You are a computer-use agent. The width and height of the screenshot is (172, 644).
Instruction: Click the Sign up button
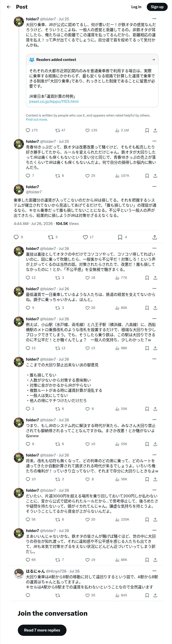[x=157, y=7]
